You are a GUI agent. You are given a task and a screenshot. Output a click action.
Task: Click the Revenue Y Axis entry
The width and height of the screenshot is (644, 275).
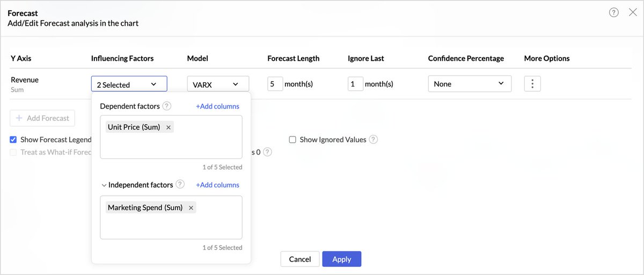pyautogui.click(x=25, y=79)
